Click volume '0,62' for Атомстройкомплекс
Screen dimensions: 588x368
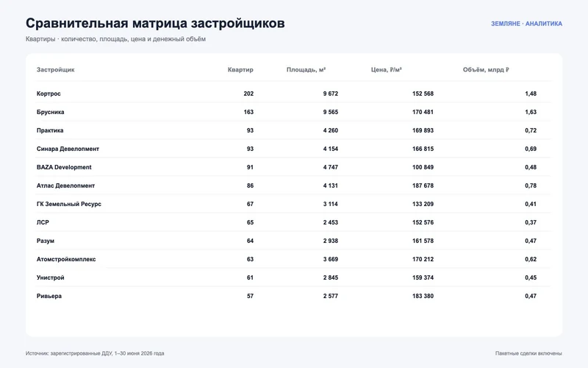tap(531, 259)
